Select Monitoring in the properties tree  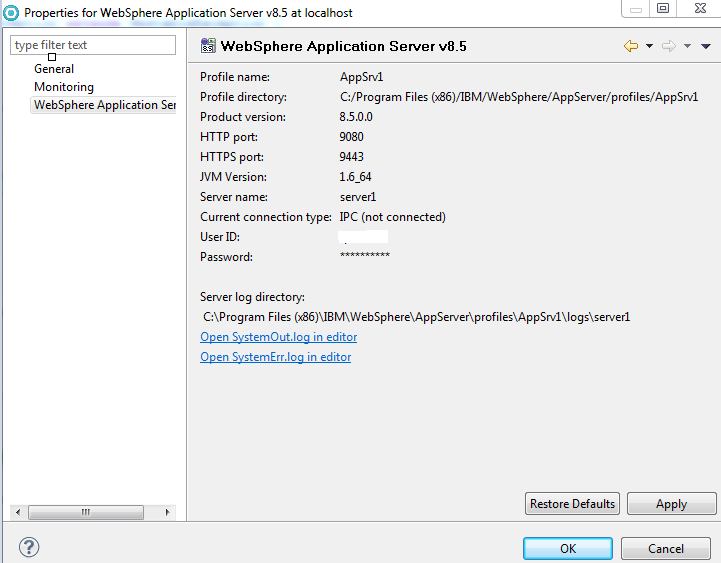coord(64,87)
